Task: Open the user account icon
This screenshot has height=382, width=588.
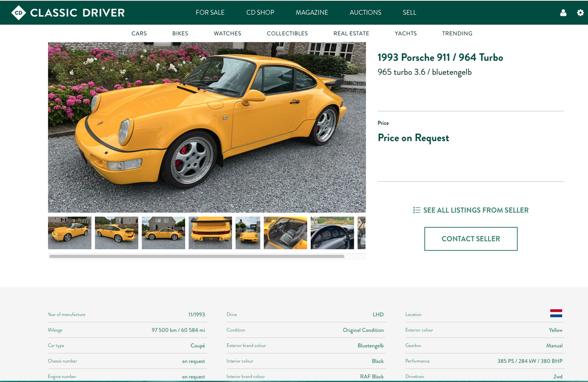Action: [563, 13]
